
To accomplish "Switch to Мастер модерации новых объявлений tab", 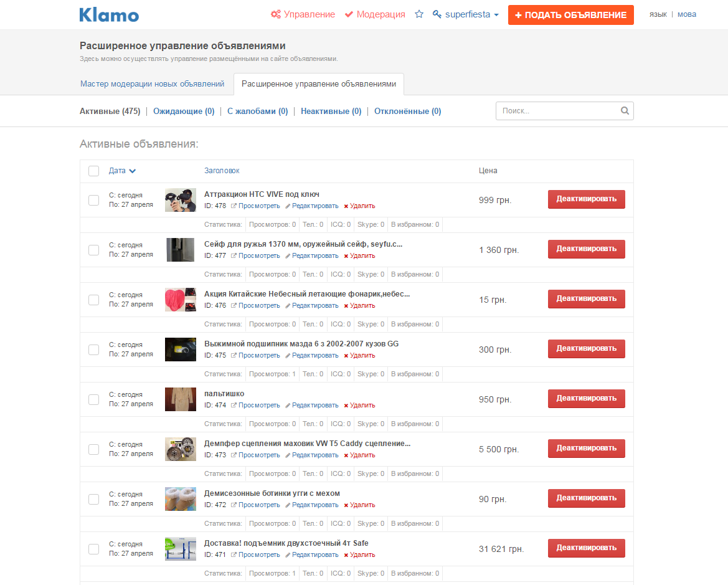I will (x=153, y=83).
